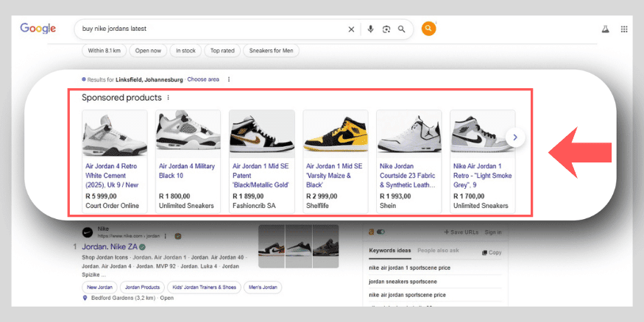Open options menu beside Choose area
The width and height of the screenshot is (644, 322).
[x=229, y=79]
